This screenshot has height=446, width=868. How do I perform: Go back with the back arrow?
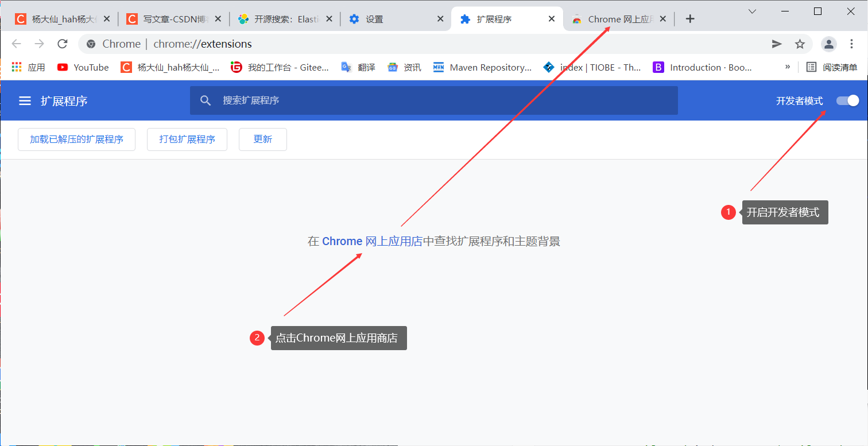[x=16, y=44]
